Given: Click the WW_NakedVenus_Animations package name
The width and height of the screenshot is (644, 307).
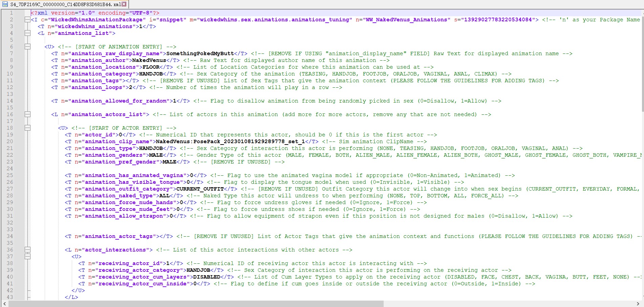Looking at the screenshot, I should [x=407, y=20].
